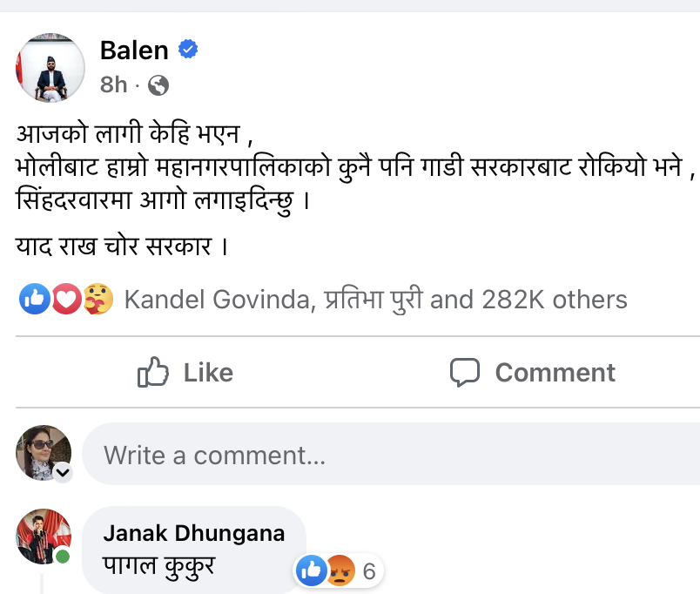Image resolution: width=700 pixels, height=594 pixels.
Task: Click the Janak Dhungana name
Action: click(193, 533)
